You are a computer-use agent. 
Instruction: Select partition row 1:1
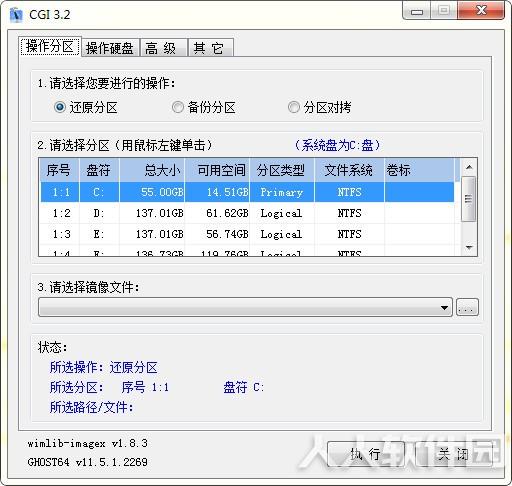pos(247,192)
